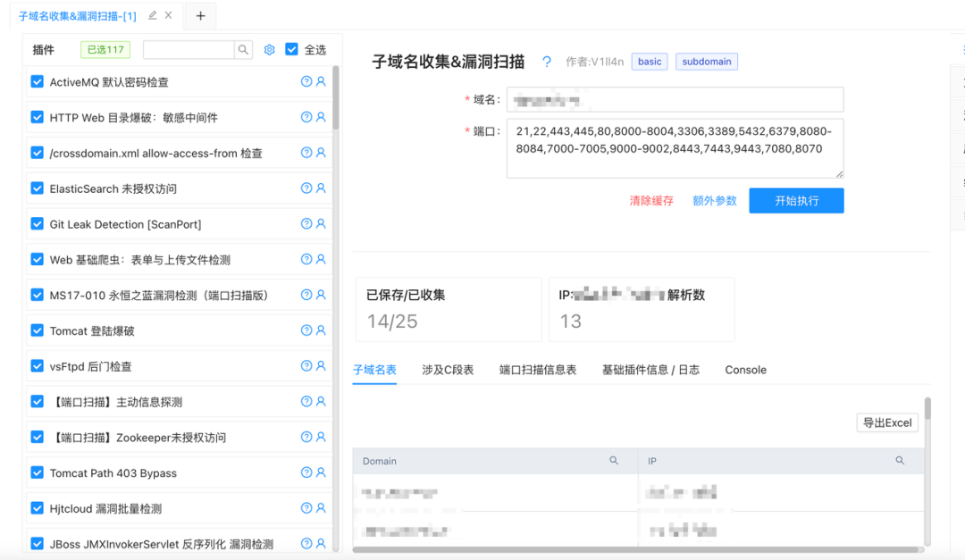Open 基础插件信息 / 日志 tab
The image size is (965, 560).
(650, 370)
